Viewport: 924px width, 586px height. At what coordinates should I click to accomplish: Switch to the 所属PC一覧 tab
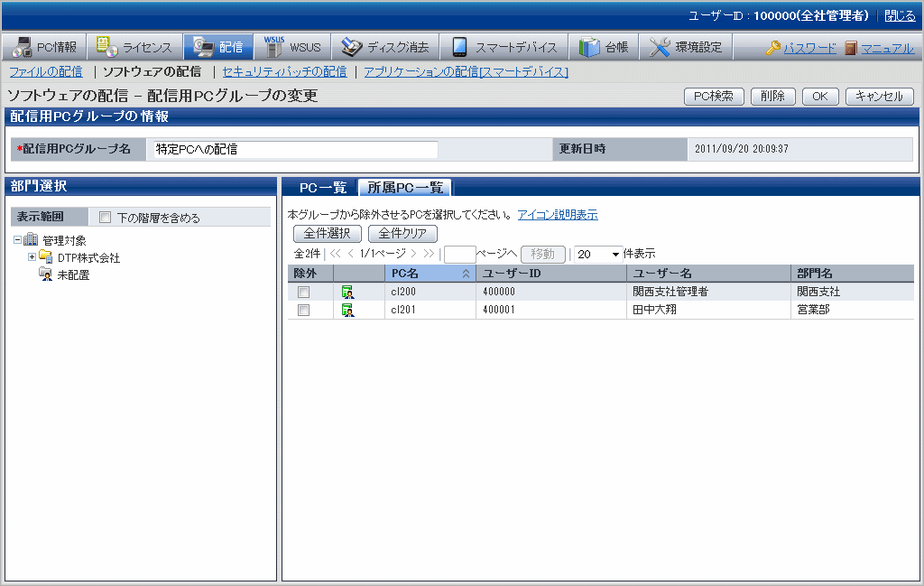(x=405, y=188)
